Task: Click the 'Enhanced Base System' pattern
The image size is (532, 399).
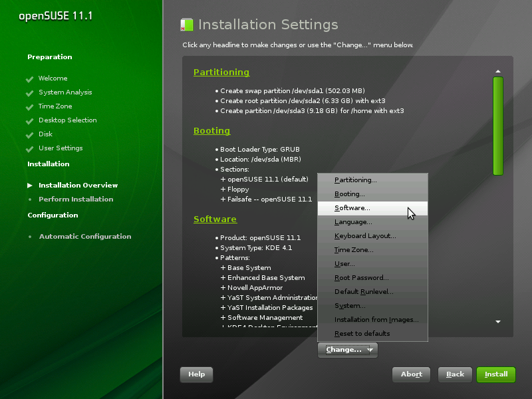Action: [266, 277]
